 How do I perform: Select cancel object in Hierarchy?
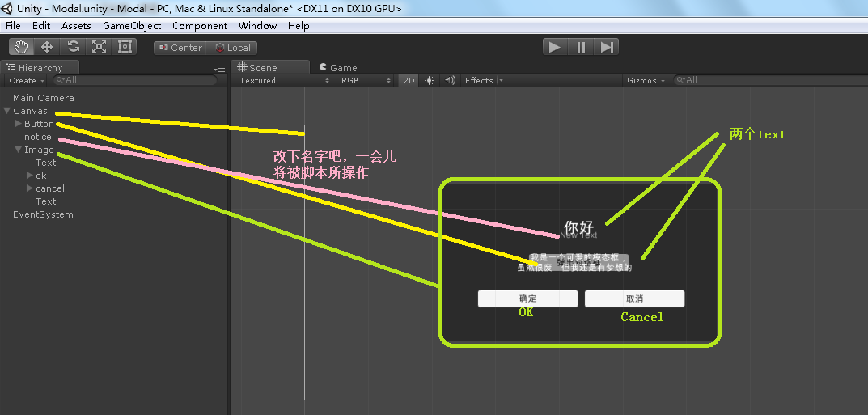tap(50, 188)
